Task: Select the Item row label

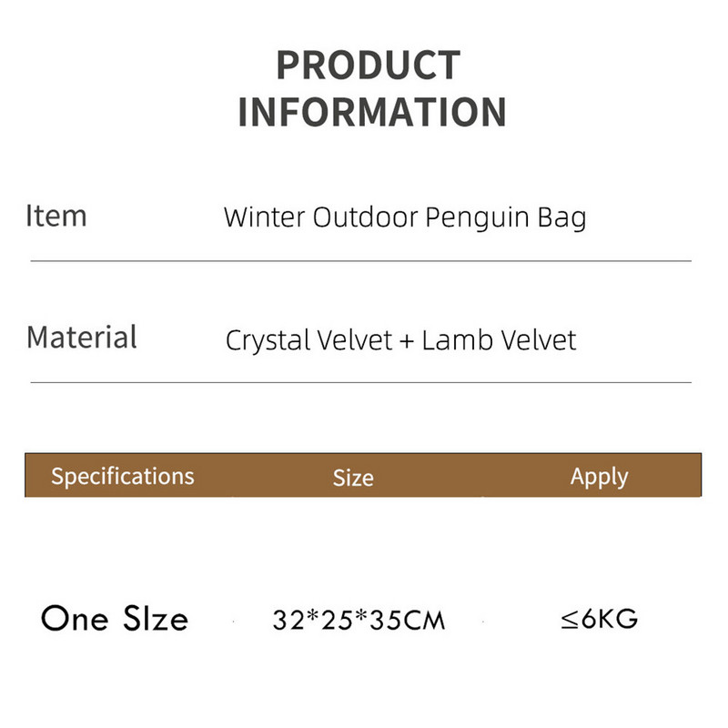Action: point(56,217)
